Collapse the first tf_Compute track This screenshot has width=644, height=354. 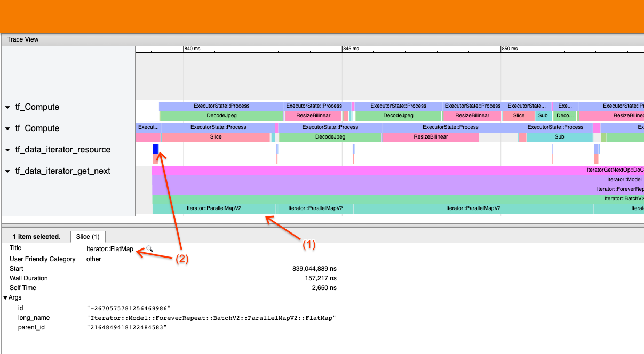coord(7,107)
